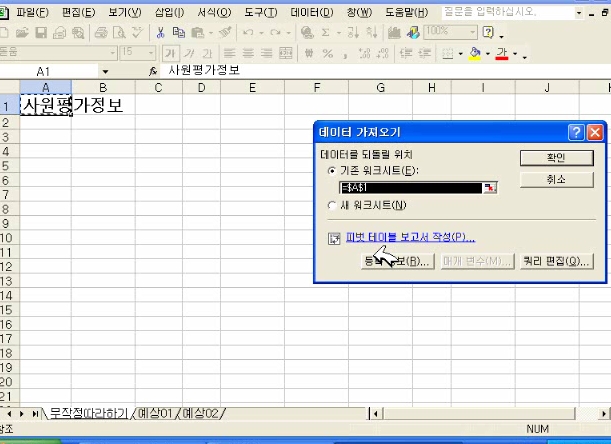
Task: Click the fill color bucket icon
Action: [x=475, y=53]
